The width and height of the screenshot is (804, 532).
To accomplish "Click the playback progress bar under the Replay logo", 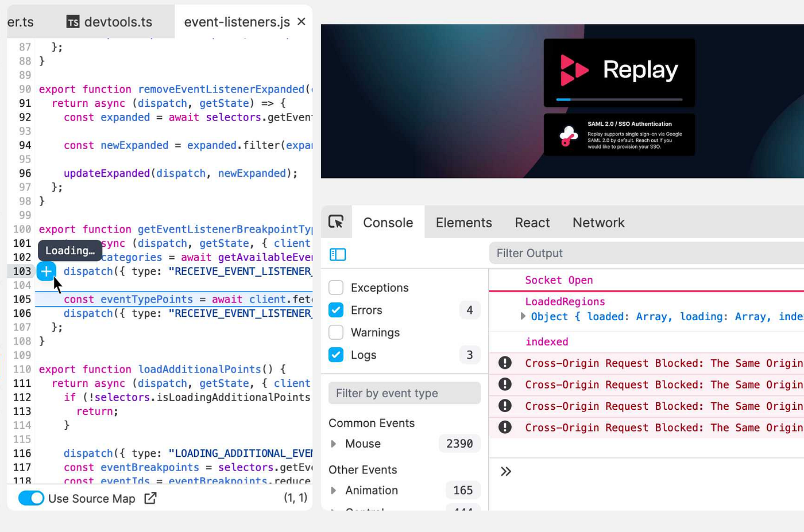I will click(619, 99).
